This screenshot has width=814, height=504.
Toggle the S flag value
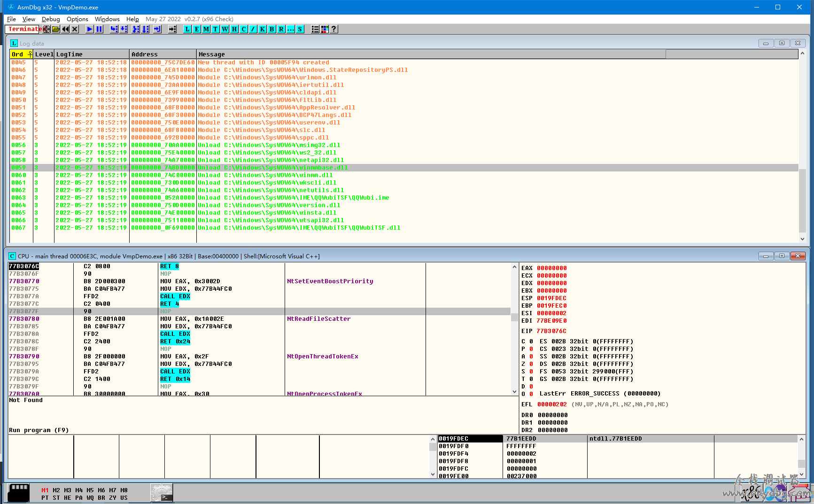(531, 372)
